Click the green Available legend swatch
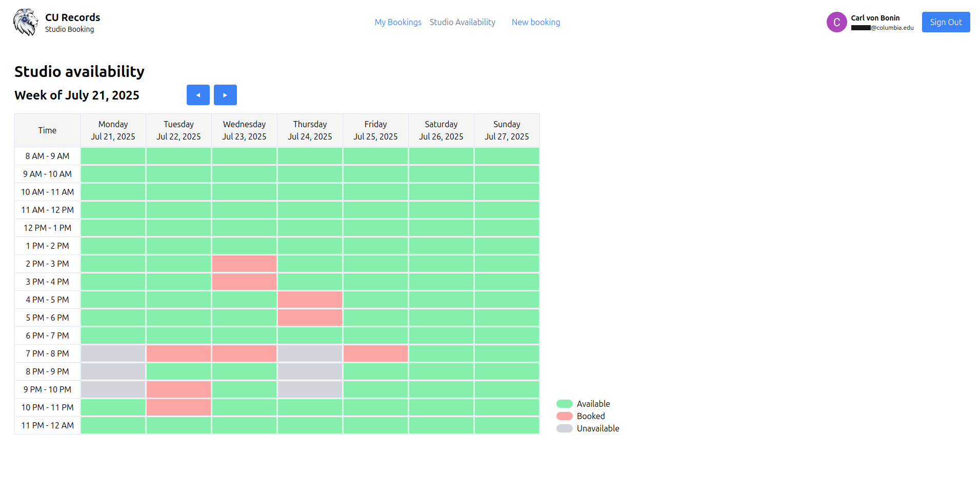Viewport: 980px width, 493px height. (564, 404)
